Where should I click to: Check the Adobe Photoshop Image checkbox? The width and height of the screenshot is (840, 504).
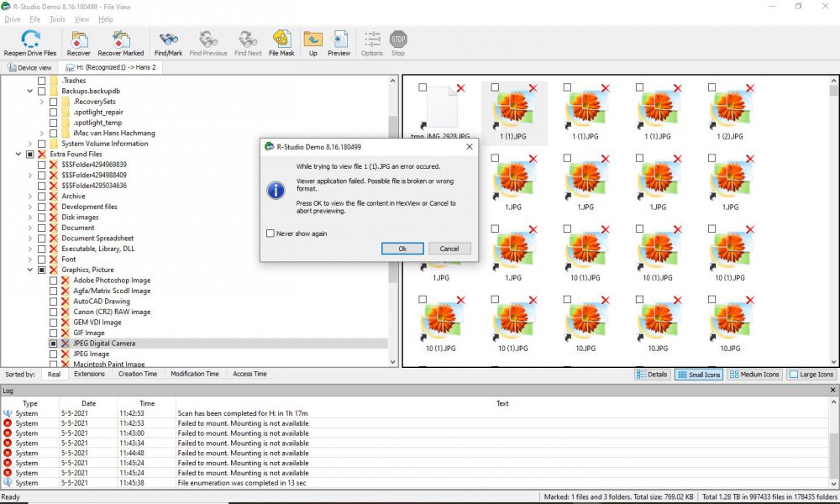[x=53, y=280]
